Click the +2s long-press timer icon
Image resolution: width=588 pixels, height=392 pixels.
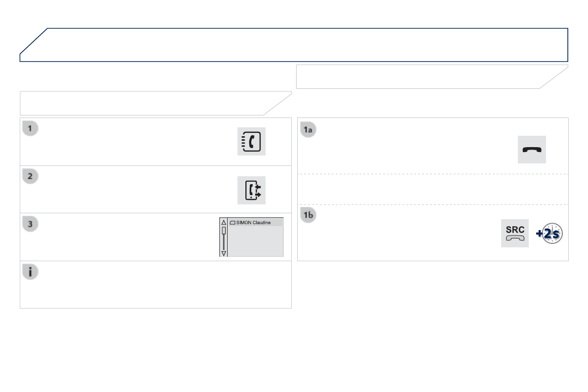(x=550, y=234)
